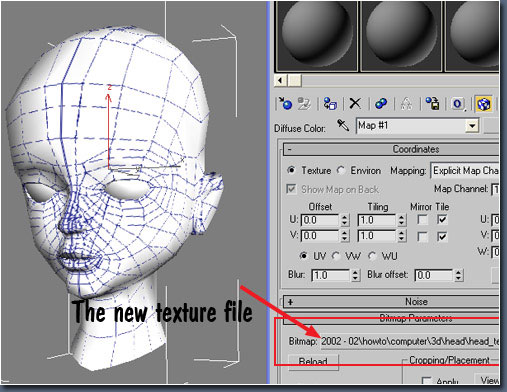This screenshot has height=392, width=507.
Task: Click Assign Material to Selection icon
Action: point(330,104)
